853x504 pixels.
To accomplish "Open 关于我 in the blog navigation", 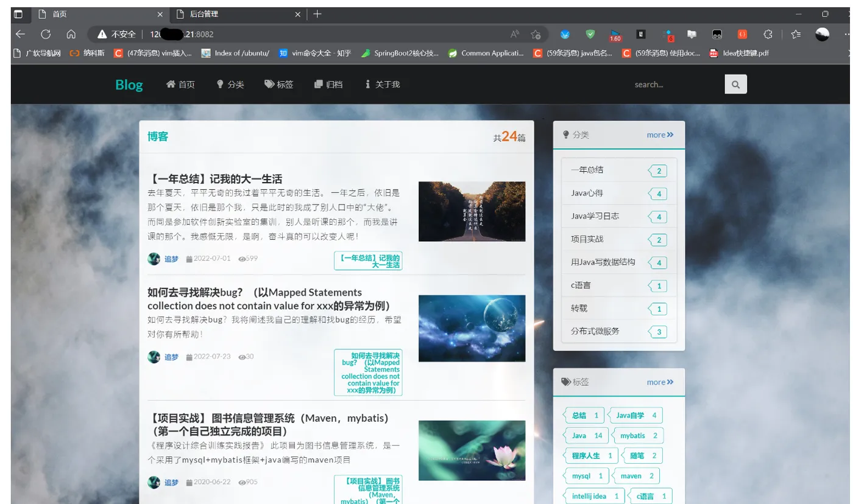I will (x=383, y=85).
